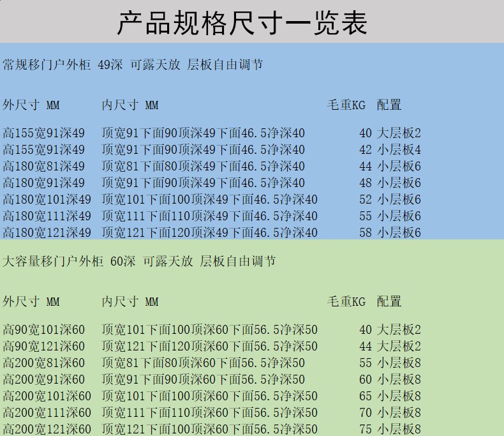Image resolution: width=504 pixels, height=436 pixels.
Task: Click the cell 高180宽81深49
Action: (44, 166)
